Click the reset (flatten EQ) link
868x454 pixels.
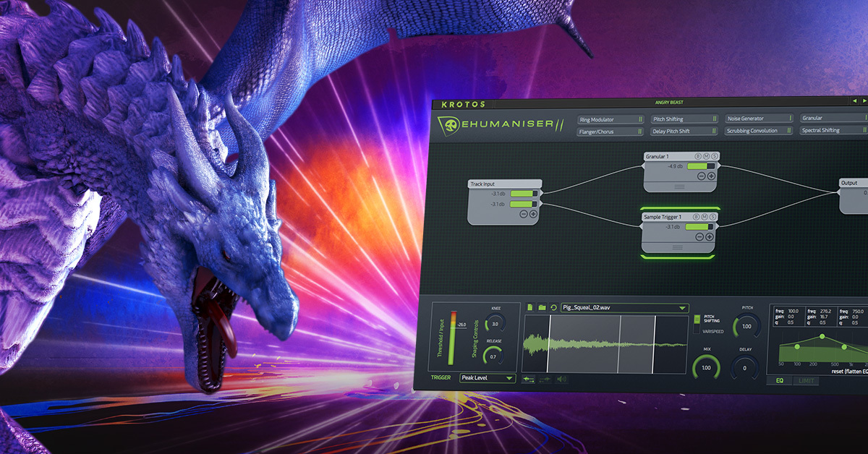[x=848, y=371]
